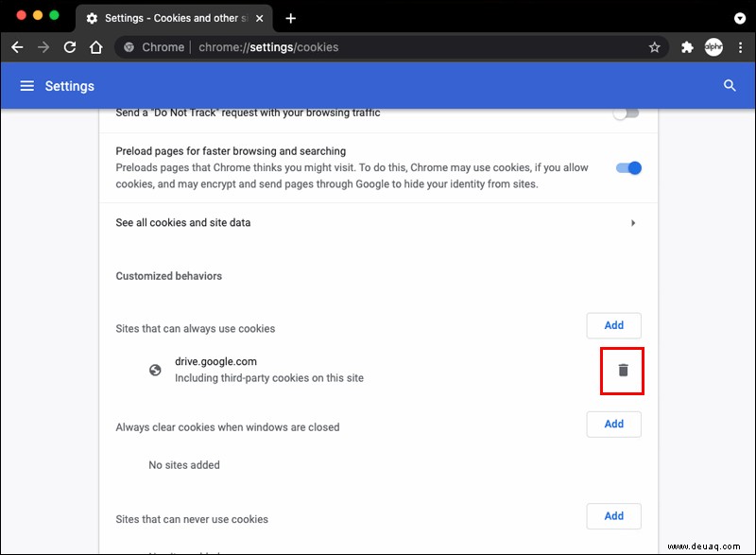
Task: Toggle Preload pages for faster browsing
Action: pyautogui.click(x=628, y=167)
